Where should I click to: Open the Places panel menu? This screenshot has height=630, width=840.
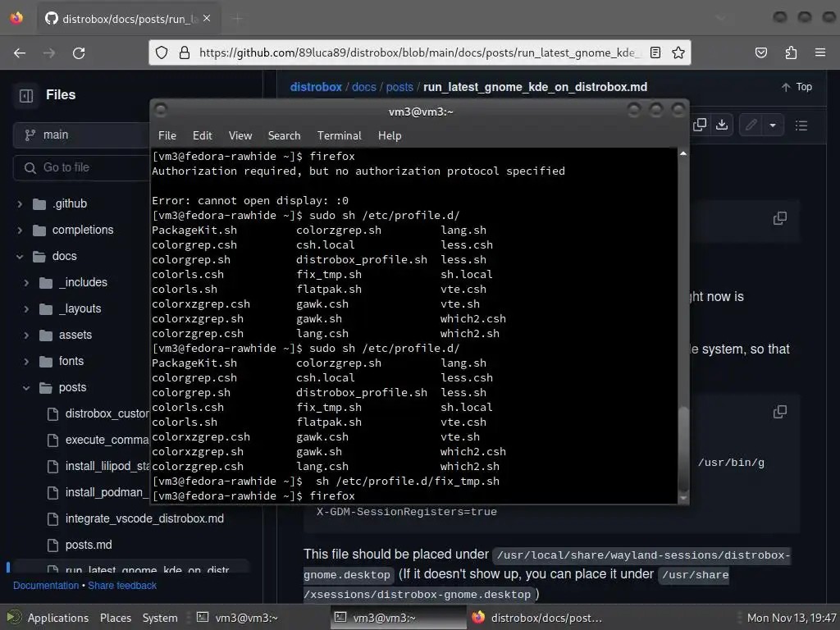click(x=115, y=618)
